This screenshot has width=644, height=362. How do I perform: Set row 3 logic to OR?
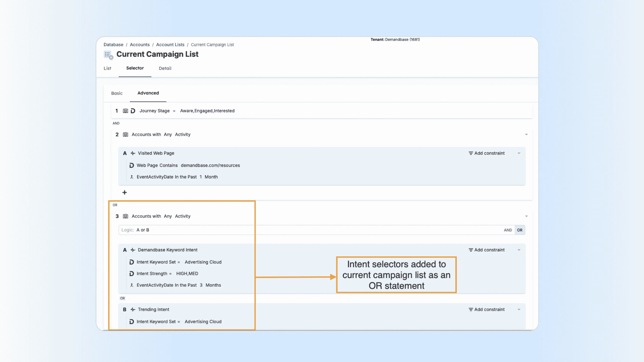tap(520, 230)
